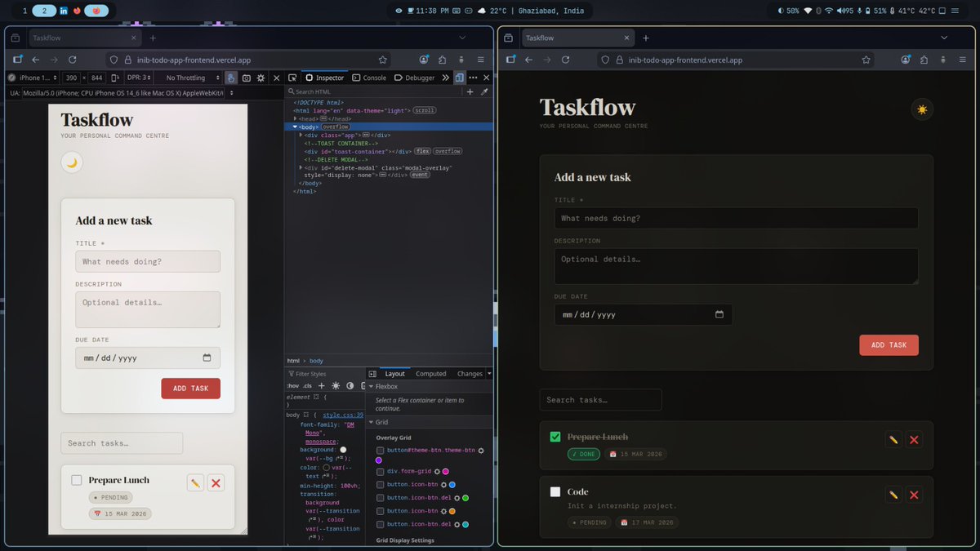980x551 pixels.
Task: Rotate the simulated viewport
Action: [115, 78]
